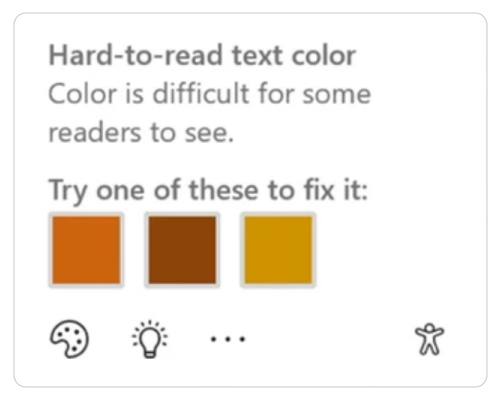Click the text 'readers to see.'

coord(141,133)
